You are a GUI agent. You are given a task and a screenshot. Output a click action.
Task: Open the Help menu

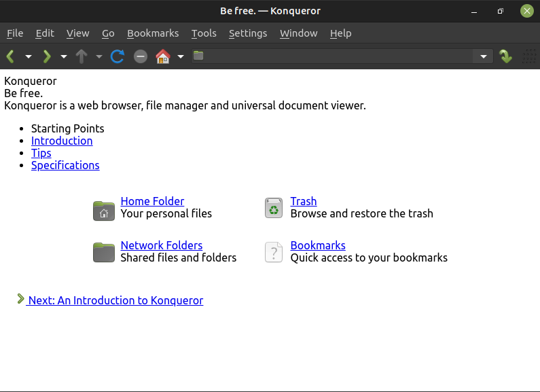click(x=340, y=33)
